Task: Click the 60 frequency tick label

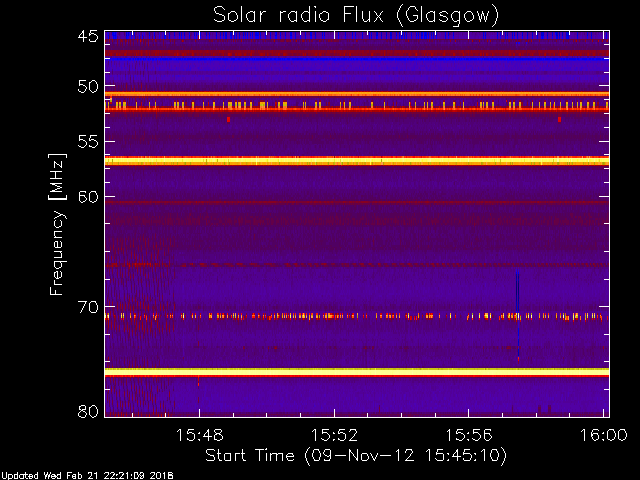Action: (x=88, y=197)
